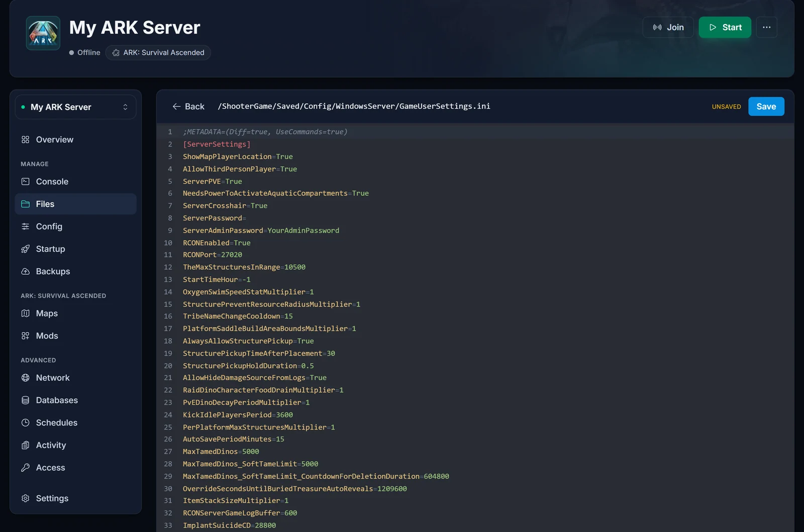Click the AllowThirdPersonPlayer=True line
The height and width of the screenshot is (532, 804).
tap(240, 169)
